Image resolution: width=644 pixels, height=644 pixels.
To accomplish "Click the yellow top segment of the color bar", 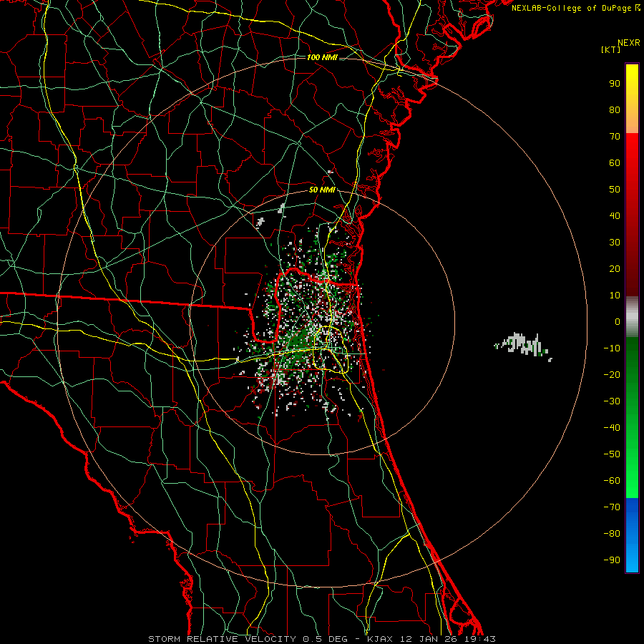I will 632,99.
